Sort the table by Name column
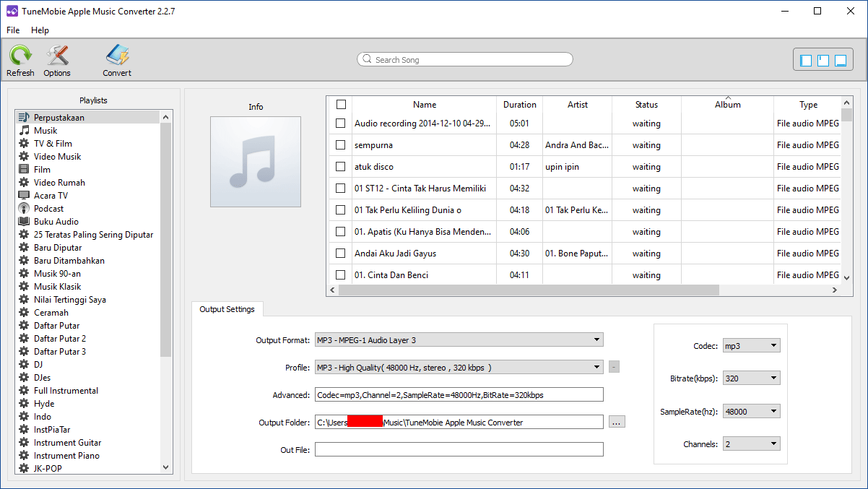 425,104
